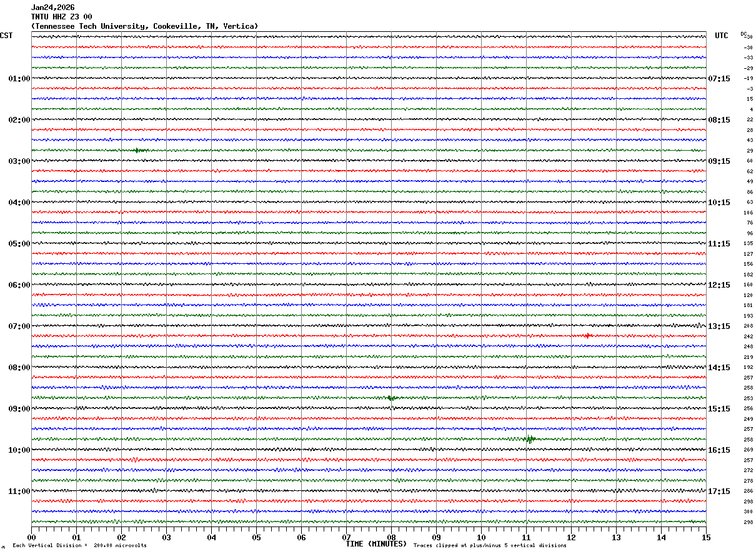
Task: Click the 16:15 UTC time label
Action: tap(719, 450)
